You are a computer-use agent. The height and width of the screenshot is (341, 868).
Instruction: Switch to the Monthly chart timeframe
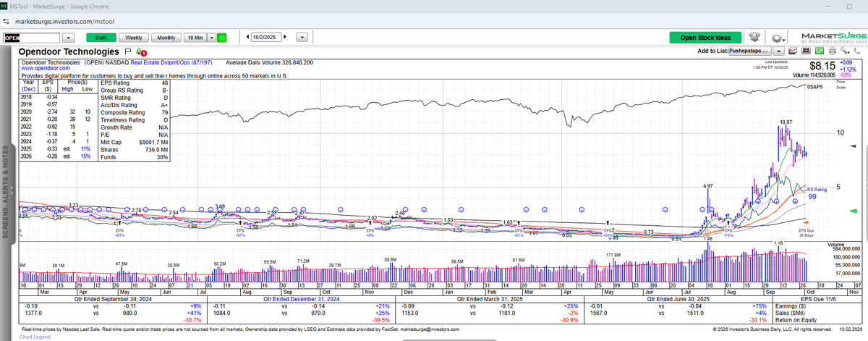166,38
